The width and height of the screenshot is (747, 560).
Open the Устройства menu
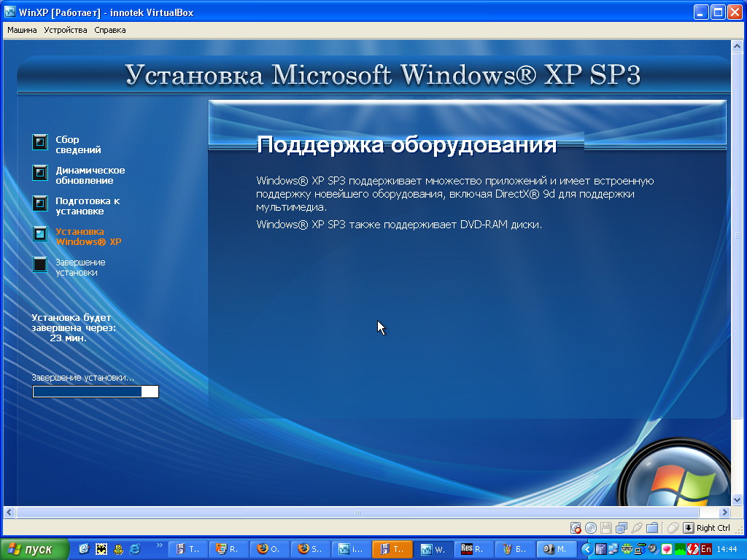point(65,30)
